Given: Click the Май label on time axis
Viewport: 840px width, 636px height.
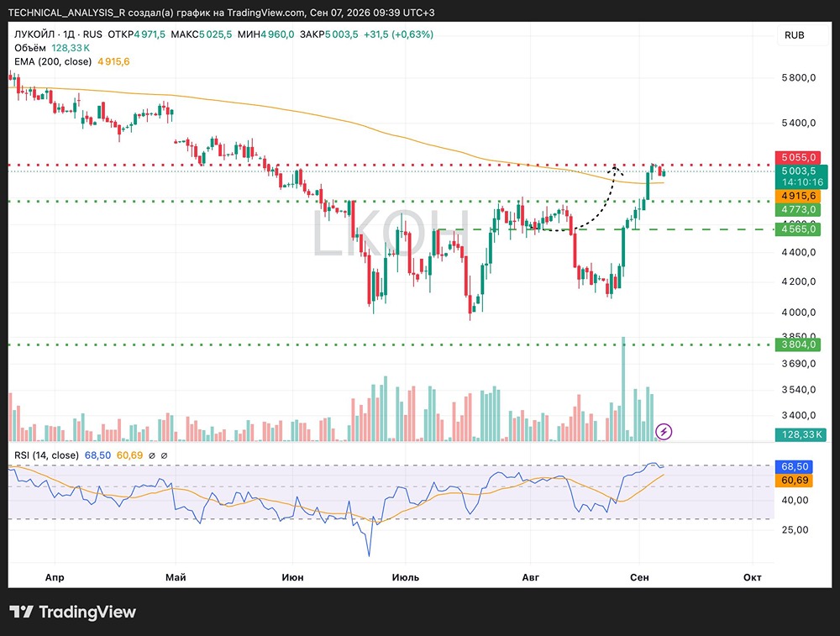Looking at the screenshot, I should coord(176,577).
